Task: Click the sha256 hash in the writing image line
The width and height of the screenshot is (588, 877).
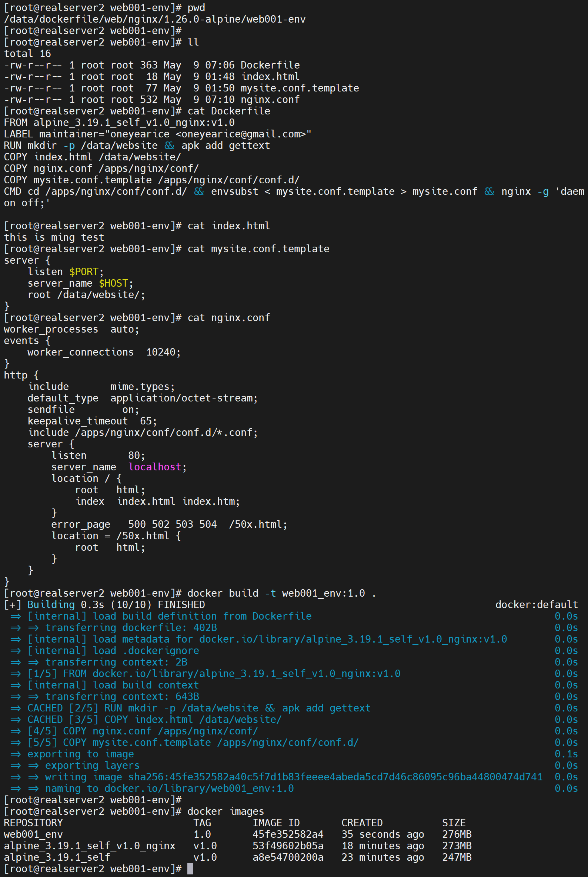Action: coord(335,777)
